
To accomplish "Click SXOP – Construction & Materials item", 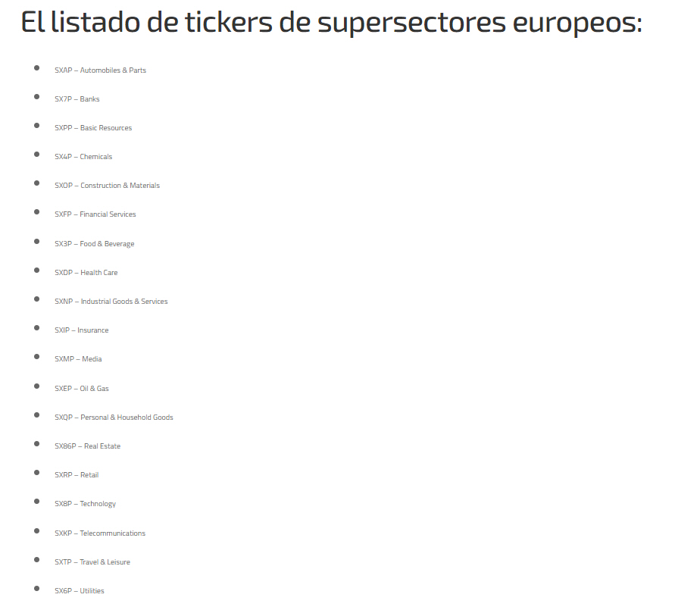I will (107, 186).
